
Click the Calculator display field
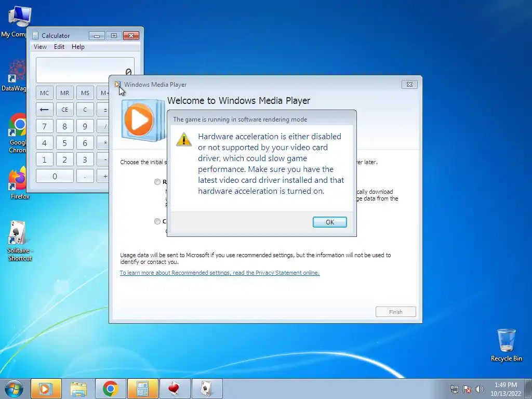(x=85, y=70)
